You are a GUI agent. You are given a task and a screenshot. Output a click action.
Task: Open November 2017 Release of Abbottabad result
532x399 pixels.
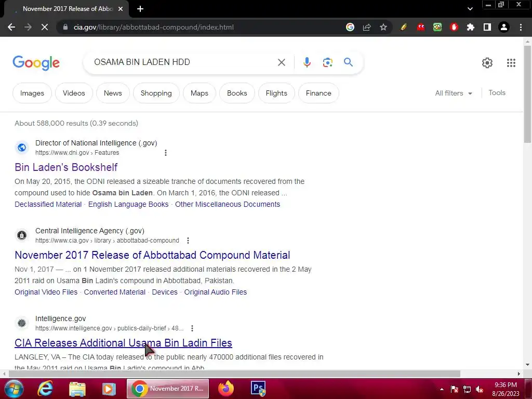pos(152,255)
